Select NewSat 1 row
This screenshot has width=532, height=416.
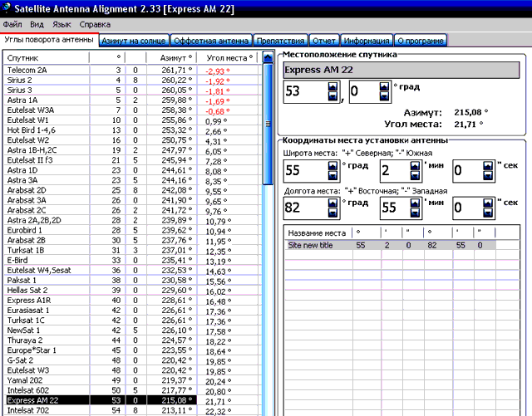pos(132,330)
